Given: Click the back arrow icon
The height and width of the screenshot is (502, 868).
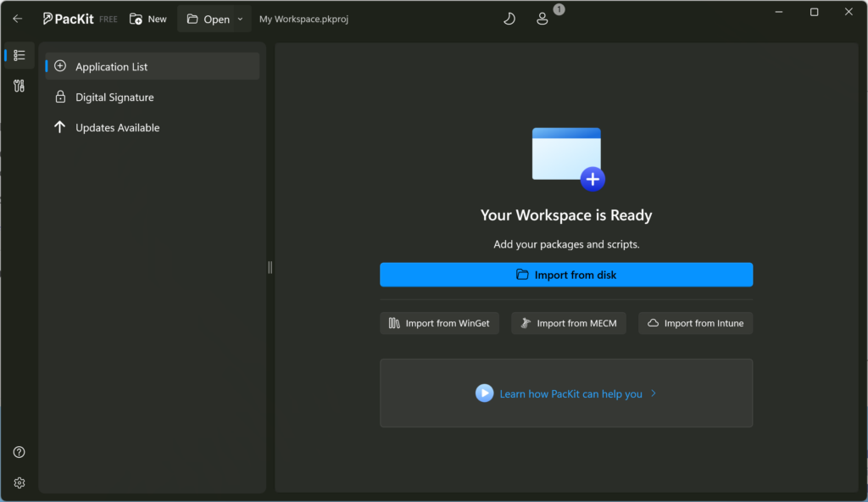Looking at the screenshot, I should click(18, 19).
